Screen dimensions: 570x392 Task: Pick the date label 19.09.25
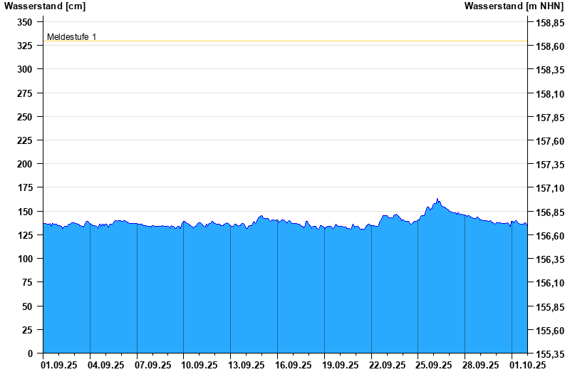(x=341, y=365)
